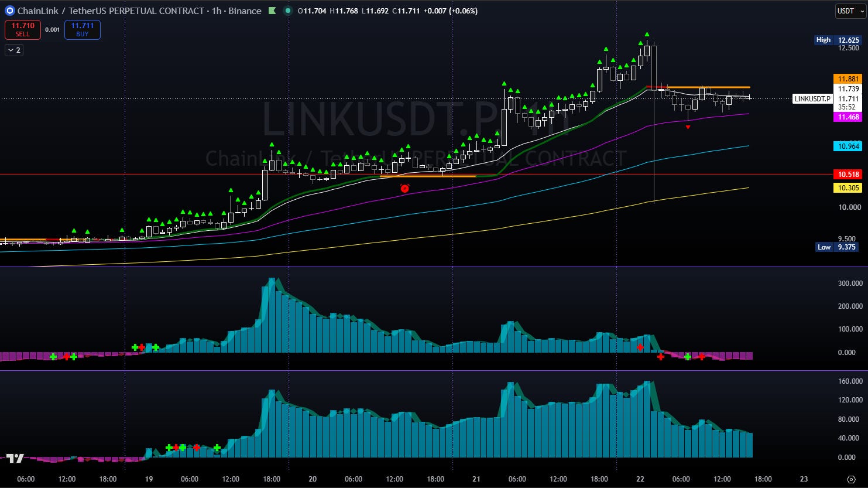Click the Low 9.375 price label
Viewport: 868px width, 488px height.
coord(837,247)
